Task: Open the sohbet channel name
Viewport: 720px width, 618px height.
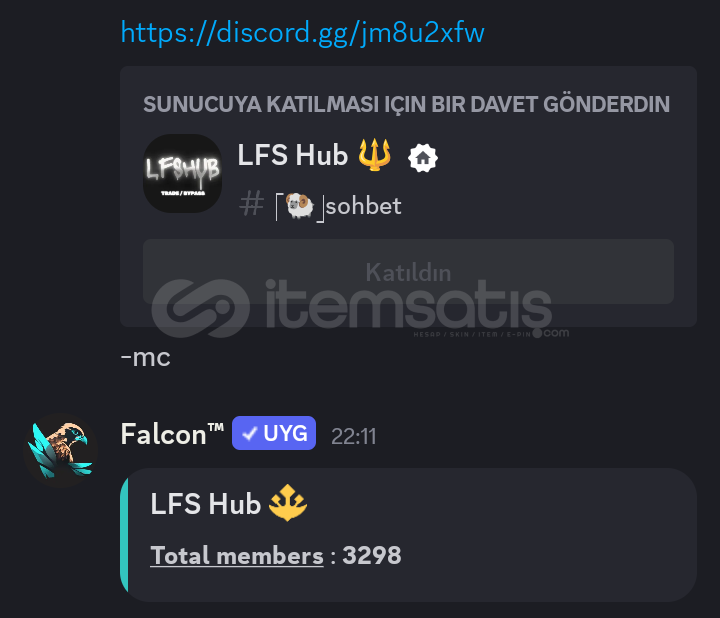Action: click(363, 206)
